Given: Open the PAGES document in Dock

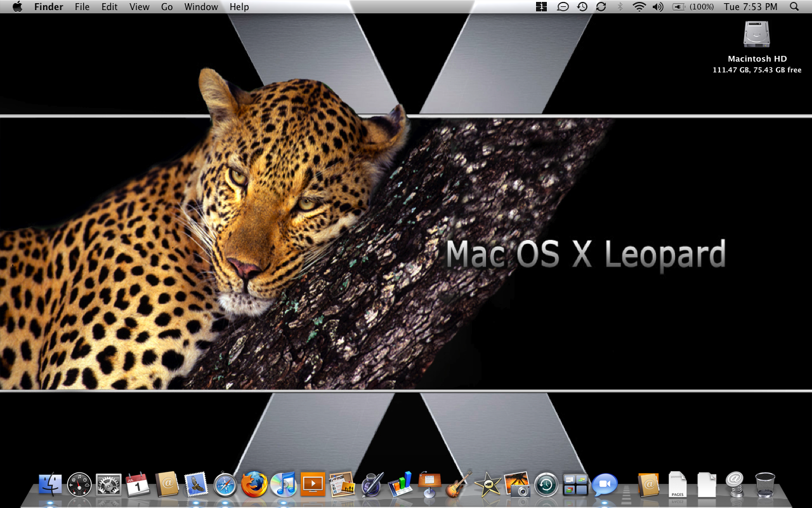Looking at the screenshot, I should coord(678,485).
